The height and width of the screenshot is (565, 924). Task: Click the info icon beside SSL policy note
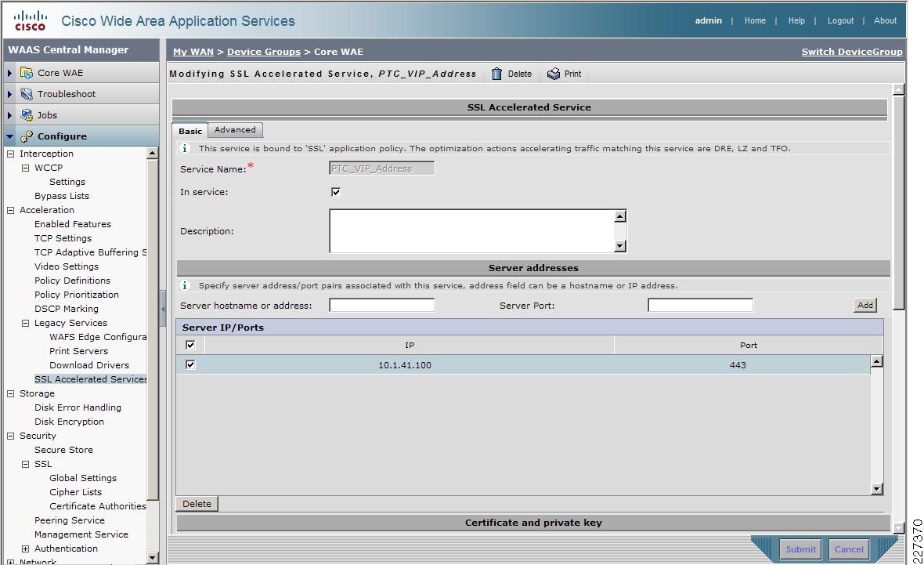[x=185, y=149]
